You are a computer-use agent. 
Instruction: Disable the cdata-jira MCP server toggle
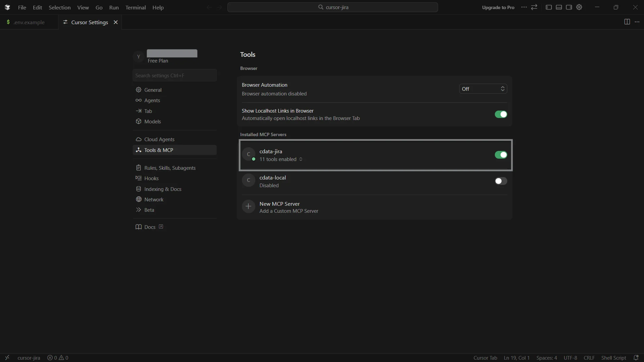point(501,155)
